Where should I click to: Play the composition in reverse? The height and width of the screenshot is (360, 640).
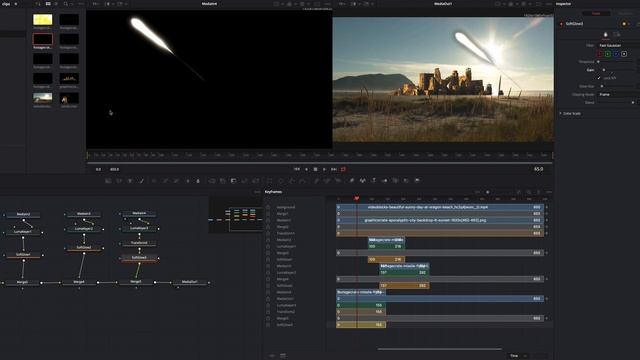[307, 169]
